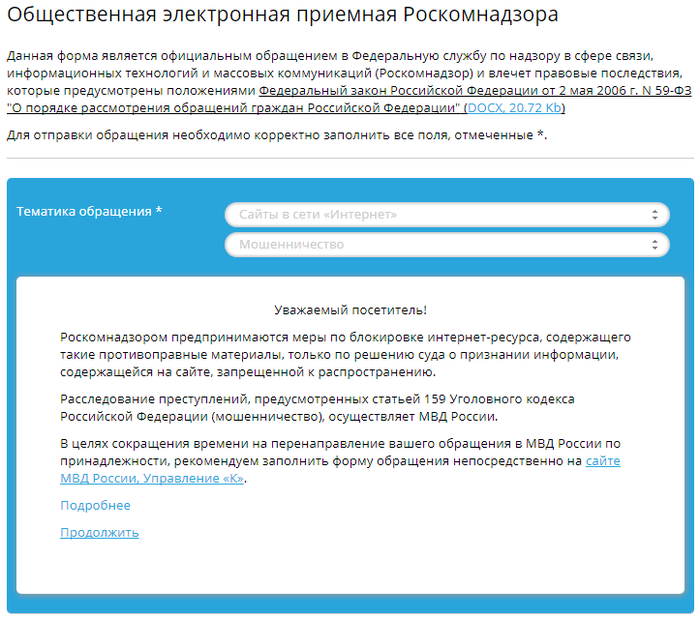Download the DOCX, 20.72 Kb file link
Screen dimensions: 700x618
pos(514,108)
